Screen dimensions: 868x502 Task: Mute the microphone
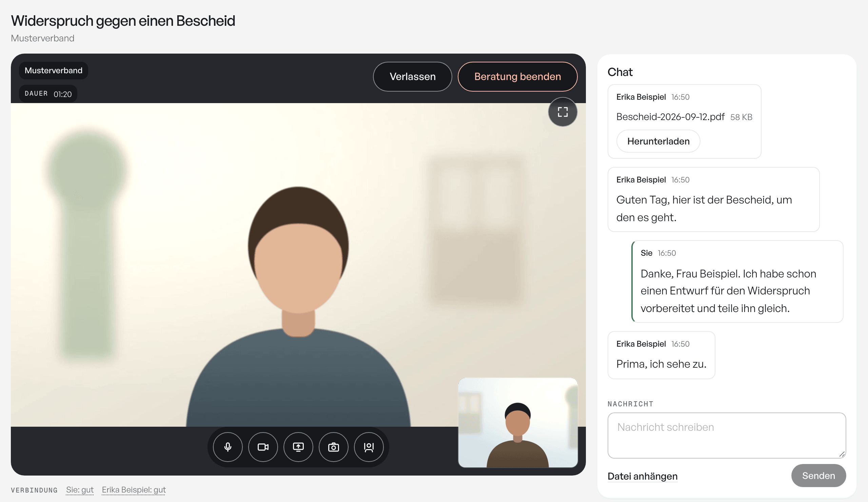(x=228, y=447)
